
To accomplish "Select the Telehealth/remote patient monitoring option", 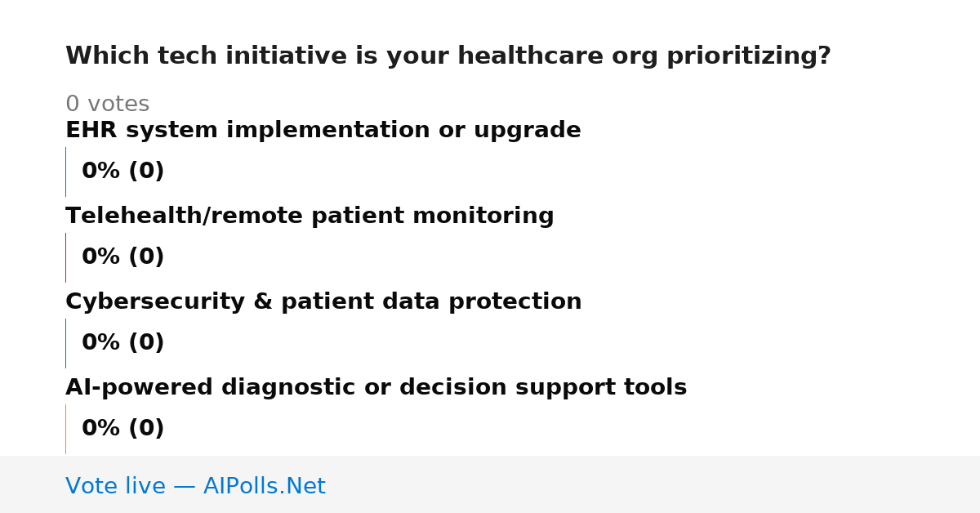I will (310, 216).
